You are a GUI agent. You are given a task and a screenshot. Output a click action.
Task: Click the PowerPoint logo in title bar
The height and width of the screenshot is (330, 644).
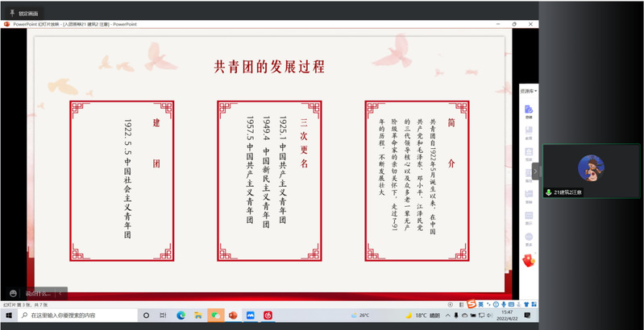tap(6, 24)
